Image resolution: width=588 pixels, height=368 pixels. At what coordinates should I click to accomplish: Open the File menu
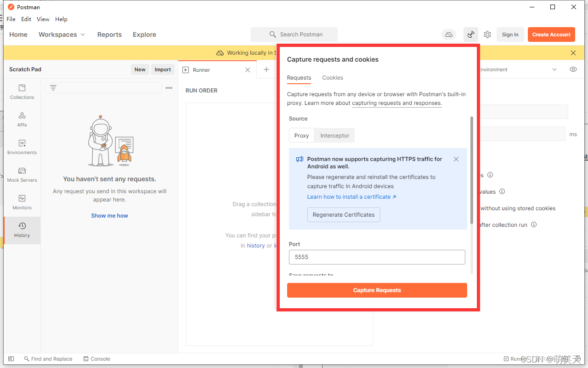(11, 19)
